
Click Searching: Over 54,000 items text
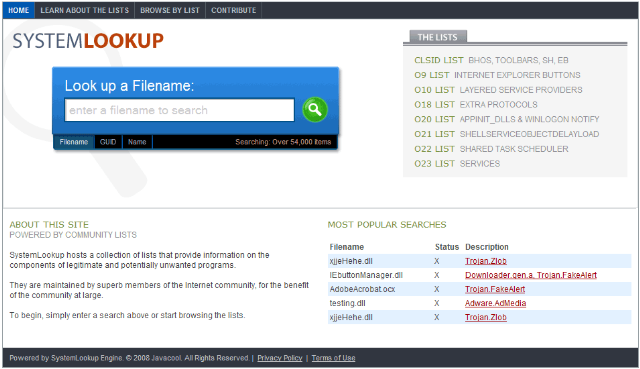[283, 142]
